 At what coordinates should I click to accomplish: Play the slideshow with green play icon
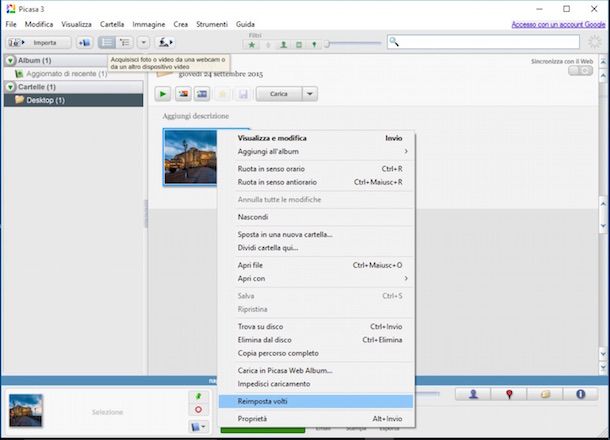tap(163, 94)
